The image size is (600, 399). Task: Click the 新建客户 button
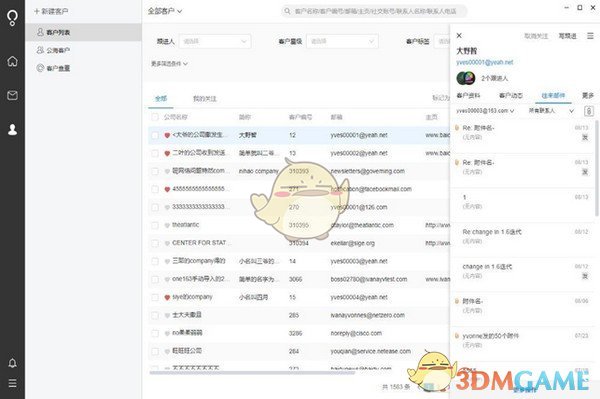click(x=51, y=11)
